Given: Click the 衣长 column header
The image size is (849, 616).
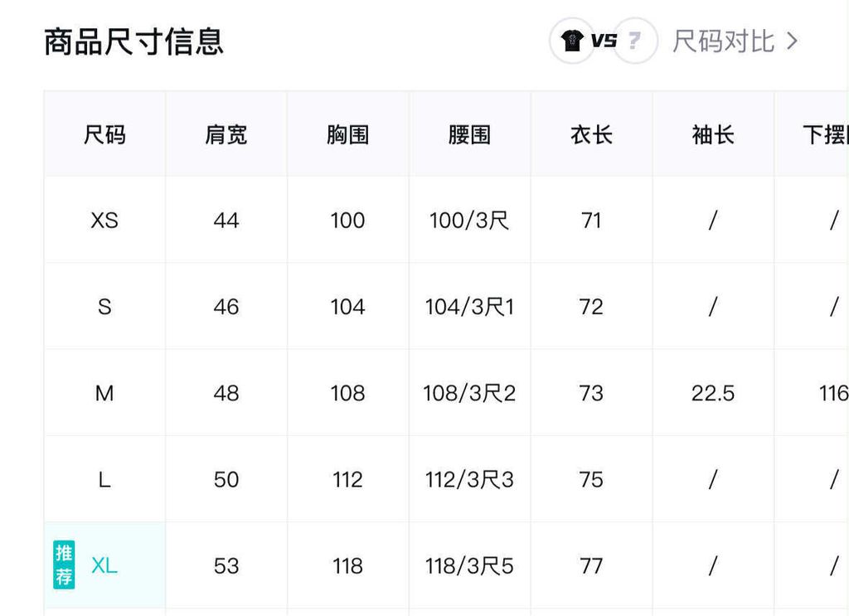Looking at the screenshot, I should click(x=591, y=134).
